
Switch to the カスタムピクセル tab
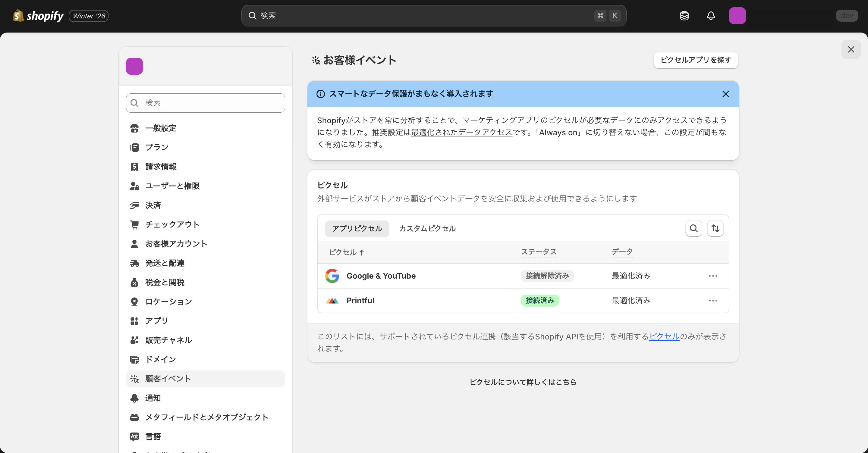click(427, 228)
